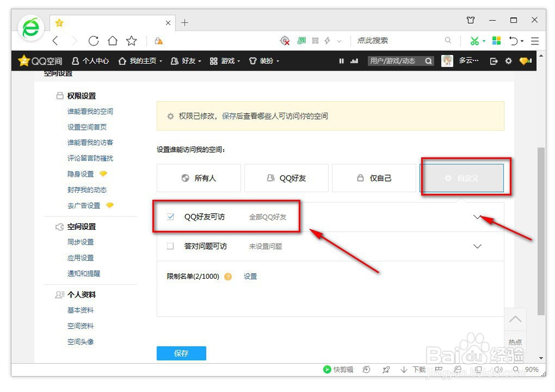
Task: Click the 快剪辑 green play icon
Action: (327, 369)
